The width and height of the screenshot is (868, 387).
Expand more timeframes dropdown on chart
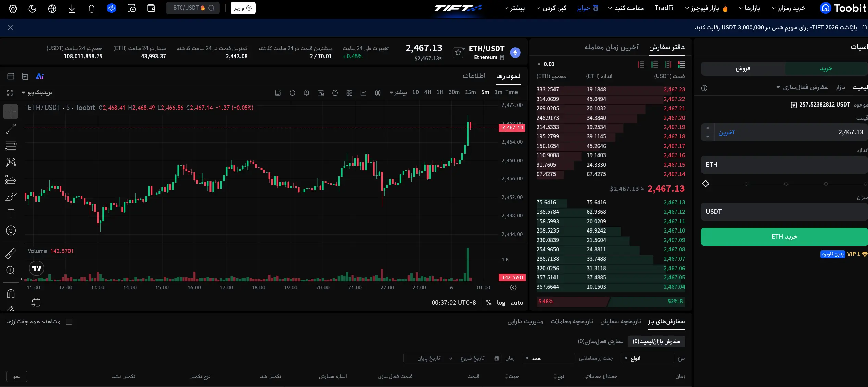coord(398,92)
